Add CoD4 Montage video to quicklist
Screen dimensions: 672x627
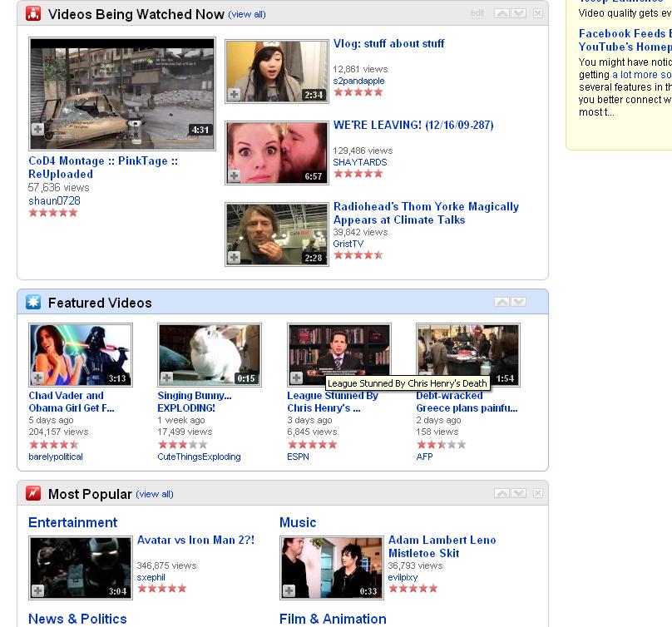pos(38,129)
